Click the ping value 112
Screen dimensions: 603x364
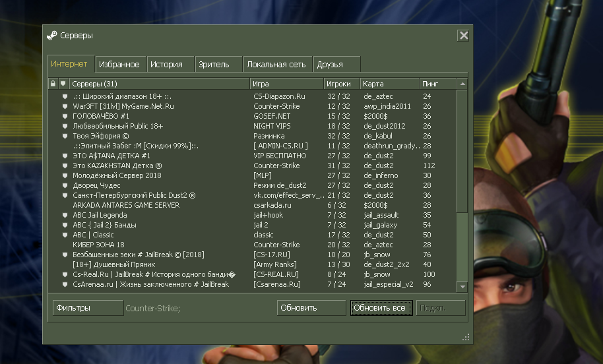point(429,166)
